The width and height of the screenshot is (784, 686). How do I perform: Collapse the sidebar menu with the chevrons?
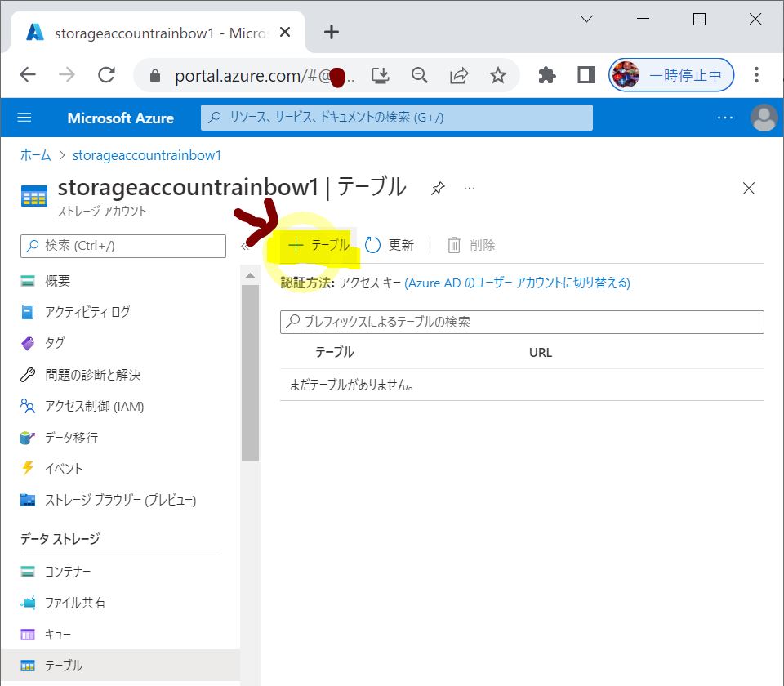point(244,246)
